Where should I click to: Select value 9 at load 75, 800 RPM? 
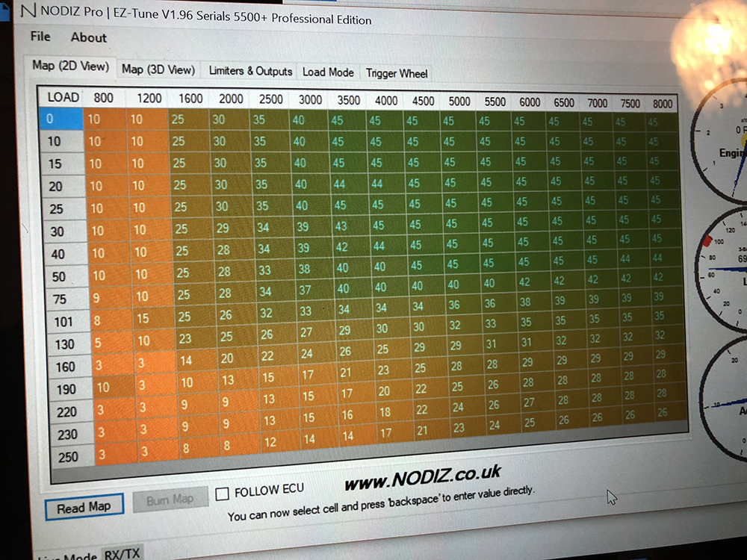[111, 298]
